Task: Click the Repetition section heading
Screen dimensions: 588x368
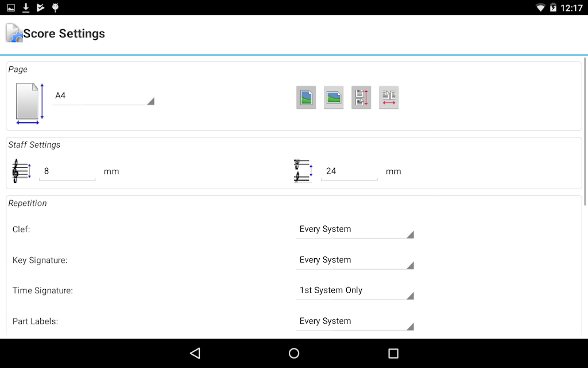Action: (x=28, y=203)
